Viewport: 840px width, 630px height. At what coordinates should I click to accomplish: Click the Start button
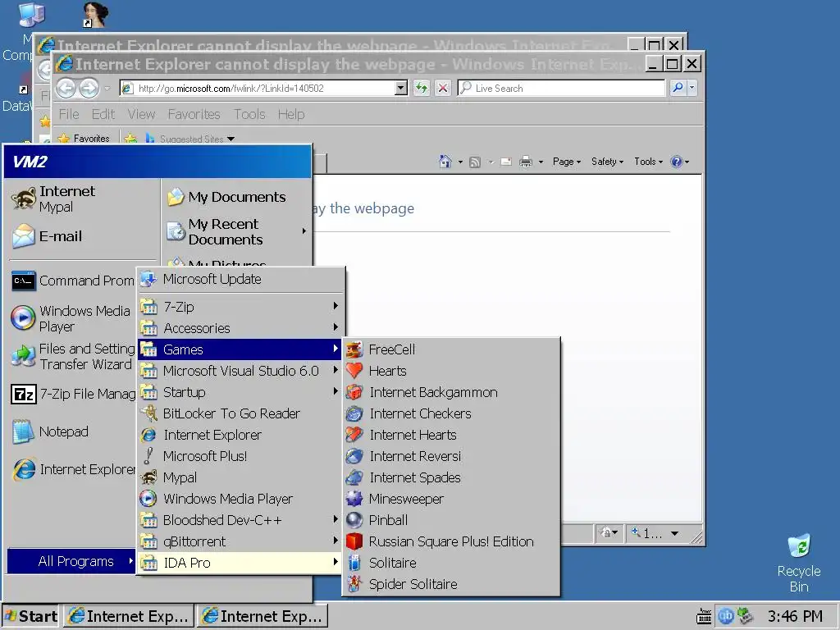pos(30,617)
